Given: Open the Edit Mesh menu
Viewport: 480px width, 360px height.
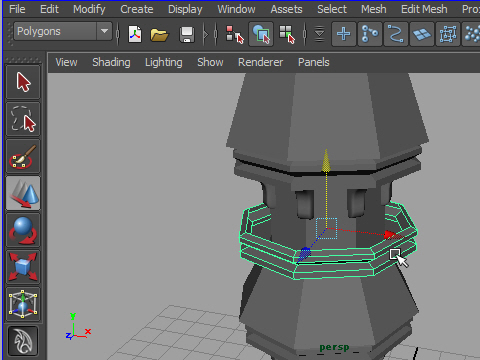Looking at the screenshot, I should pos(424,9).
